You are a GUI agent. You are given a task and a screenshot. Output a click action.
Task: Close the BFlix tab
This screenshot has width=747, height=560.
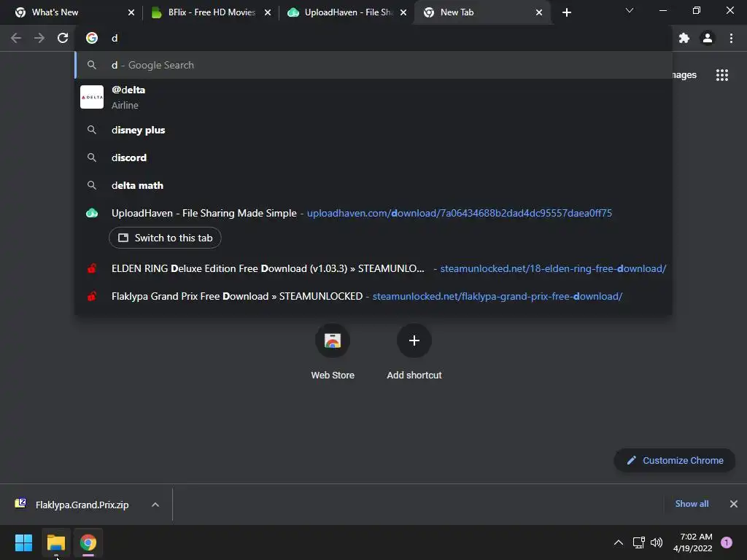(268, 12)
